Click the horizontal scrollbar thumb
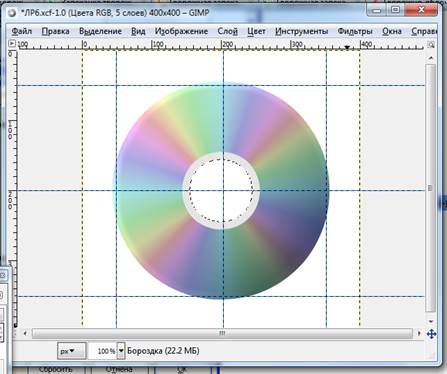Screen dimensions: 447x374 (x=222, y=333)
